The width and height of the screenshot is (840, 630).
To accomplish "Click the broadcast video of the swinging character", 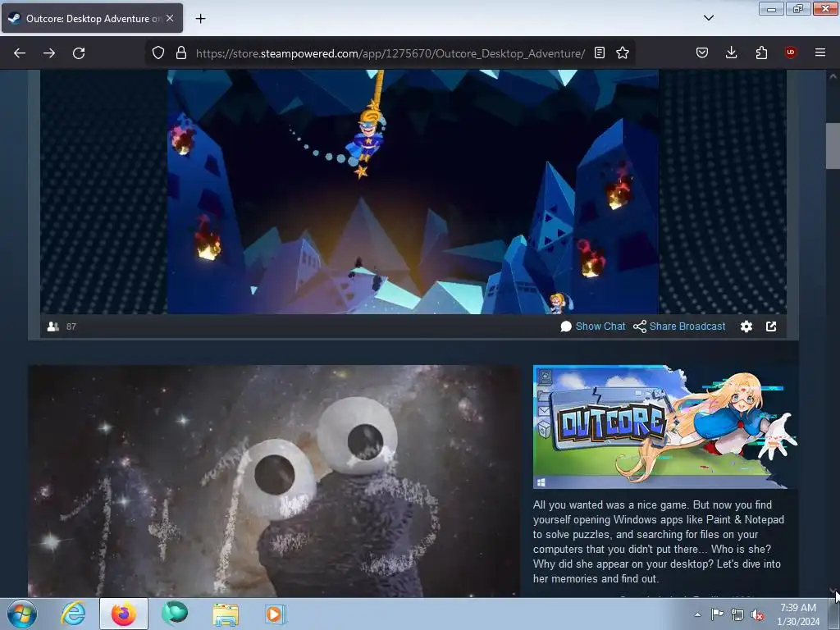I will (x=413, y=192).
